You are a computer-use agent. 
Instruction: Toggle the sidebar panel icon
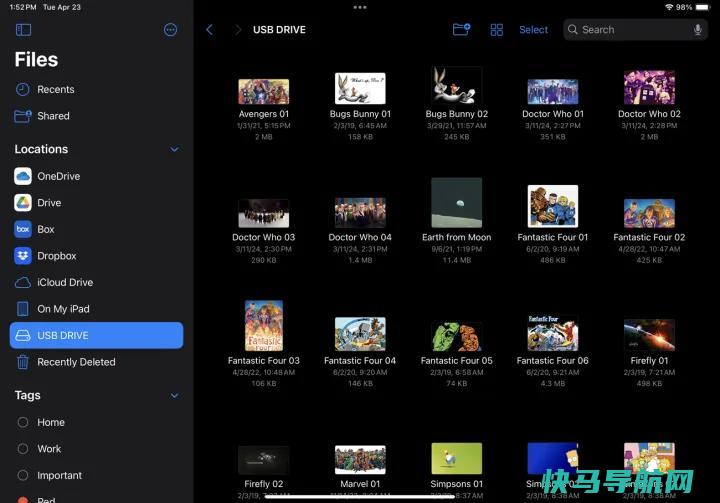pyautogui.click(x=23, y=30)
